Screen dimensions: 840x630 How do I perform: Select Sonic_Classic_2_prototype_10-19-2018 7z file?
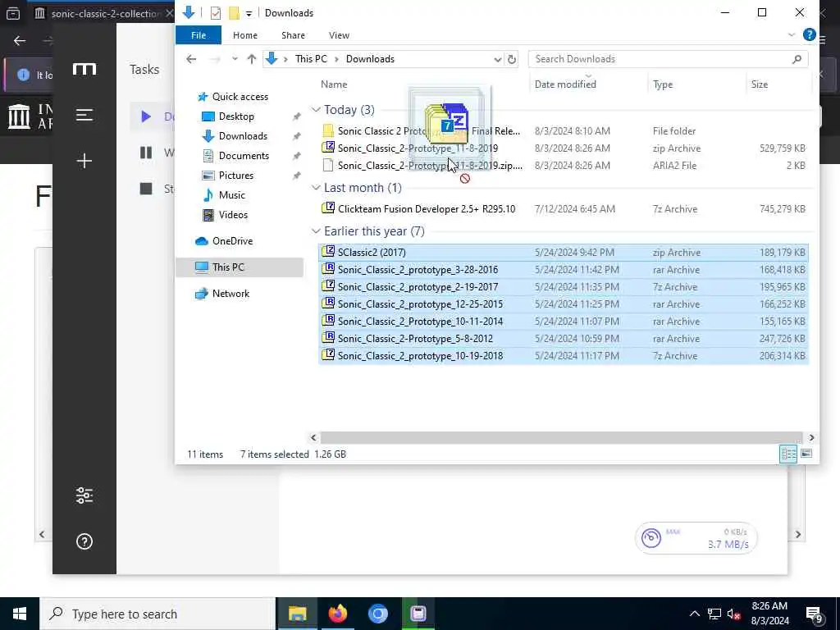pyautogui.click(x=563, y=356)
